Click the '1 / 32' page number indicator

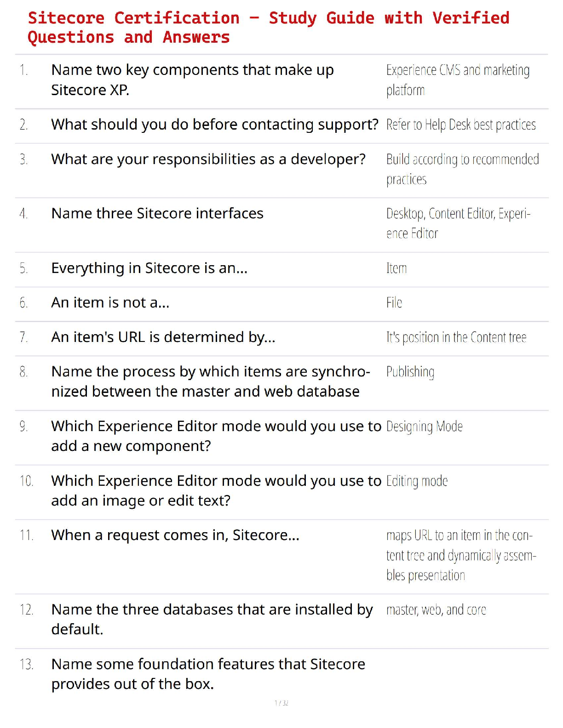tap(281, 703)
